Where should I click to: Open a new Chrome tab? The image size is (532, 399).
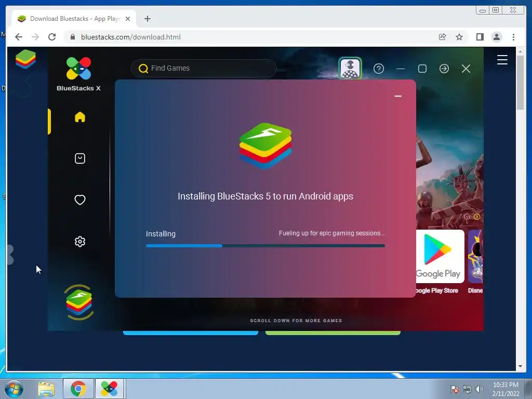[147, 19]
